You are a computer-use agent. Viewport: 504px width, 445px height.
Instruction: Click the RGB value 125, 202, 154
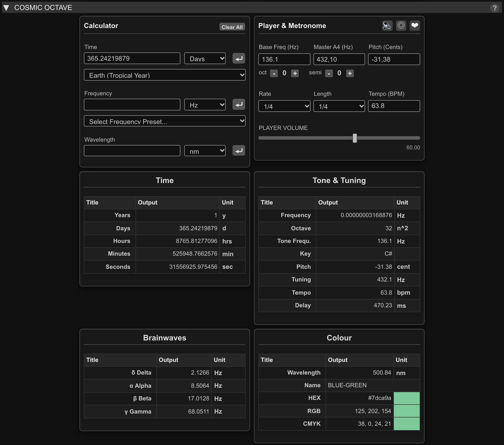373,411
